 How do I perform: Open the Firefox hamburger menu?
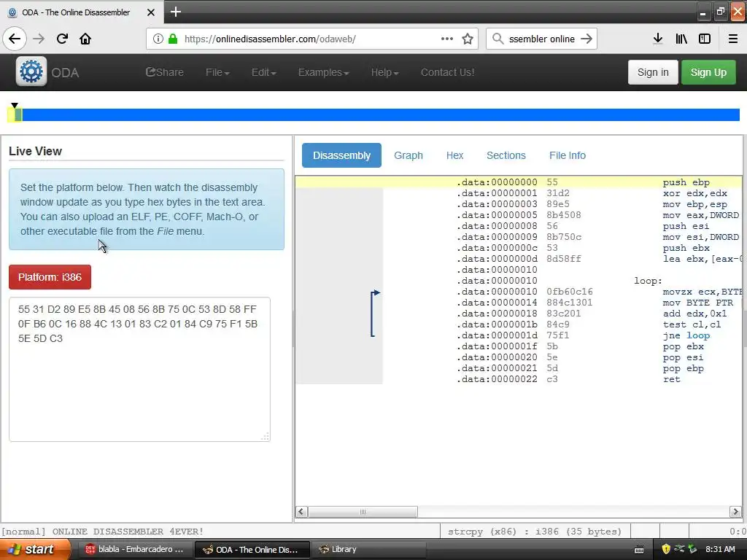pyautogui.click(x=733, y=39)
